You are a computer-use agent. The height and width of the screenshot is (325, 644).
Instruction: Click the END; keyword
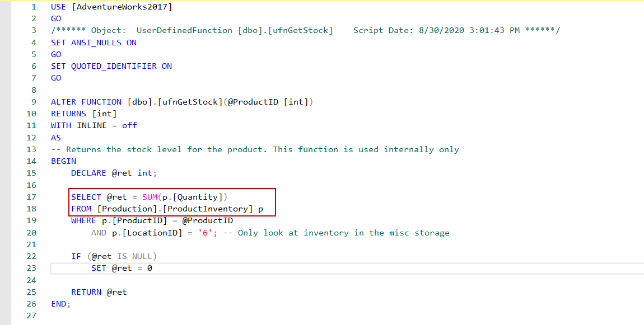(60, 304)
